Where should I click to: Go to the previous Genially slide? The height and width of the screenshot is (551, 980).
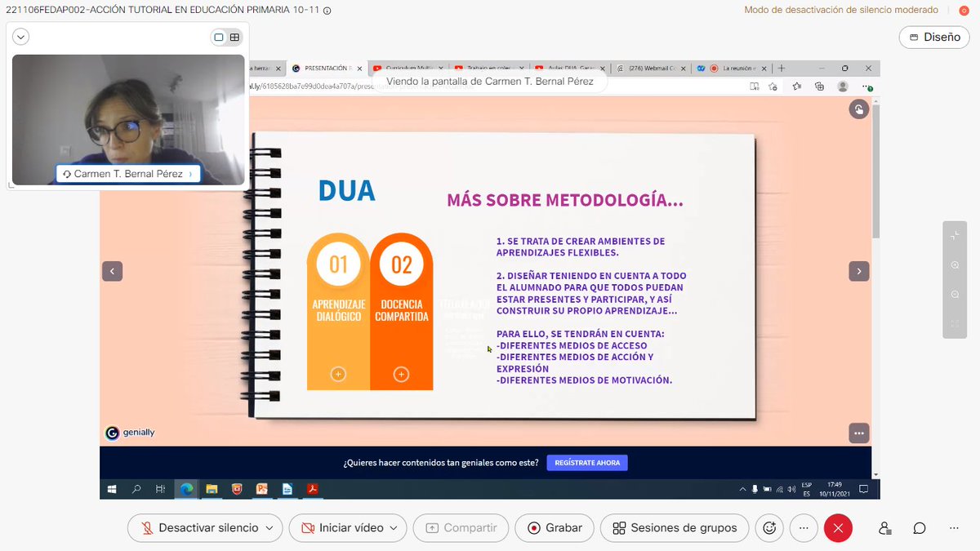click(x=112, y=271)
